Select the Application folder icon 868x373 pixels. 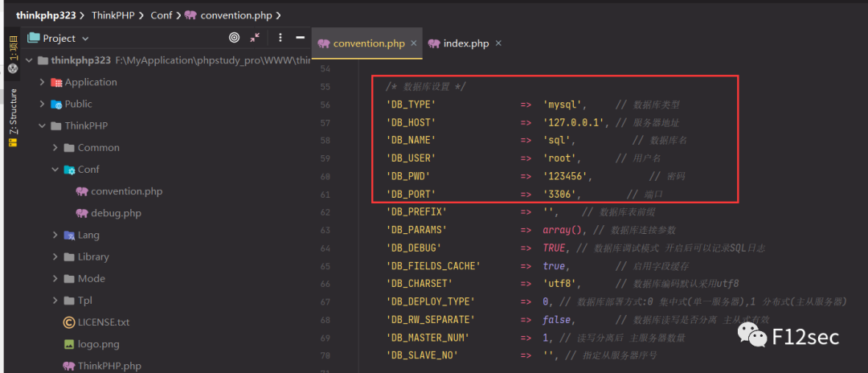click(x=56, y=83)
